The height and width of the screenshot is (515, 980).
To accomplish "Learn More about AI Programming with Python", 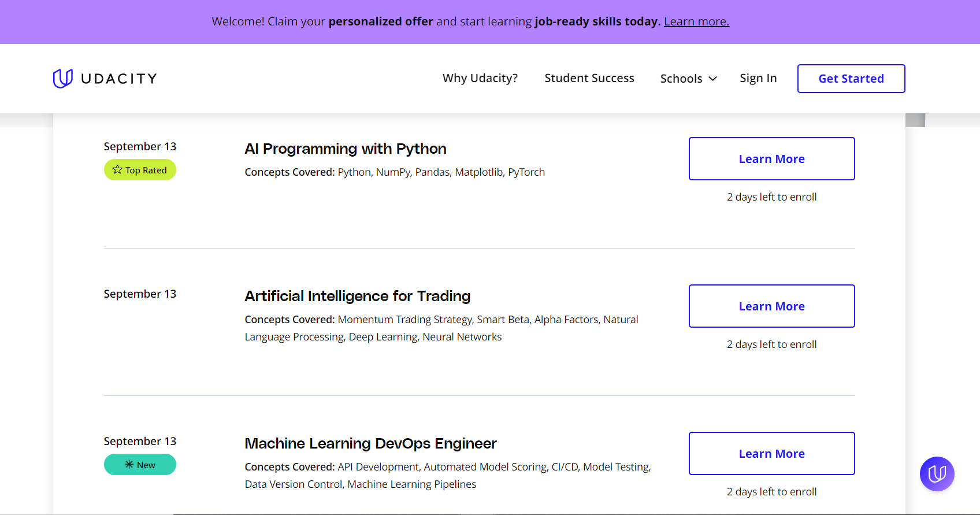I will point(771,159).
